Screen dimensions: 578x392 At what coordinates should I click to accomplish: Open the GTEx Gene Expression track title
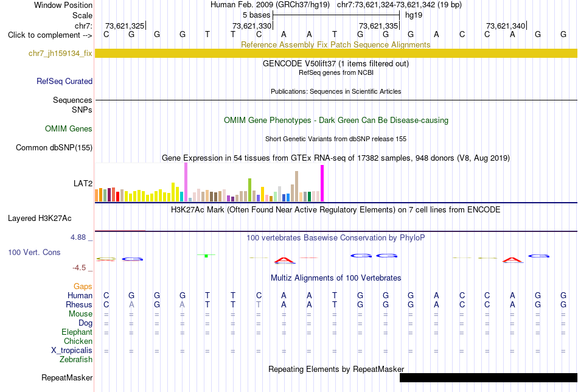click(336, 158)
